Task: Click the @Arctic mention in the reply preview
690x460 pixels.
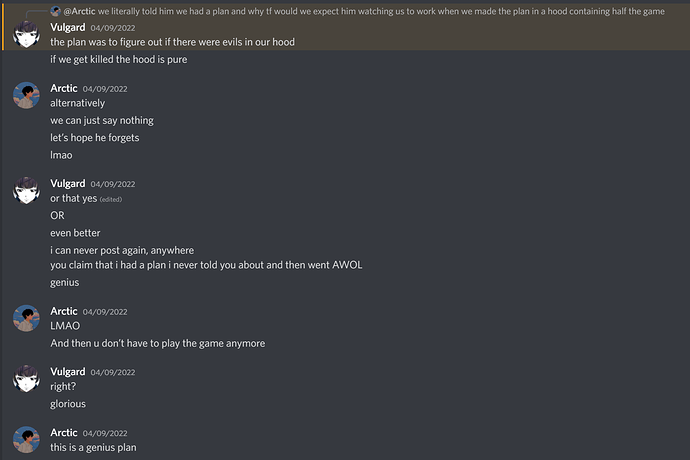Action: [x=80, y=11]
